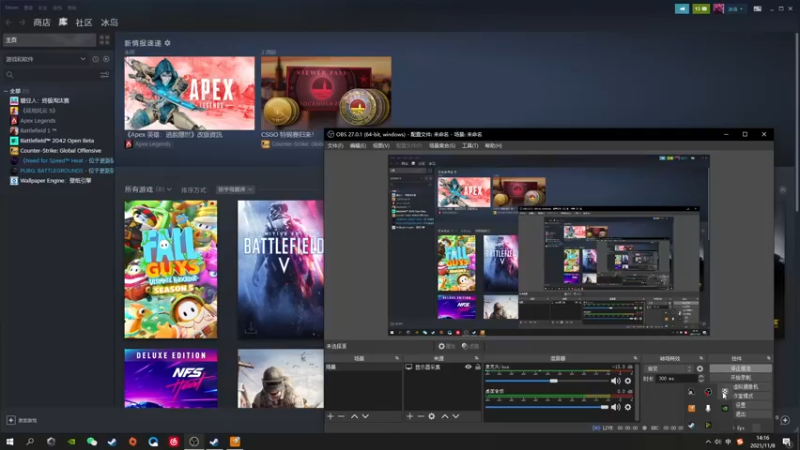This screenshot has height=450, width=800.
Task: Open taskbar search magnifier
Action: pyautogui.click(x=30, y=442)
